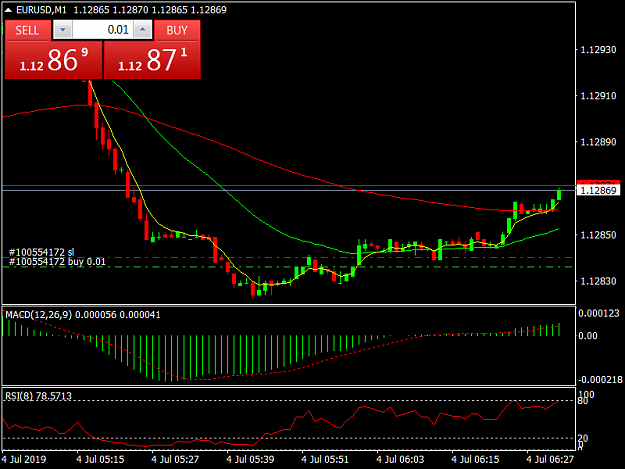
Task: Click the 1.12830 price scale label
Action: pyautogui.click(x=598, y=281)
